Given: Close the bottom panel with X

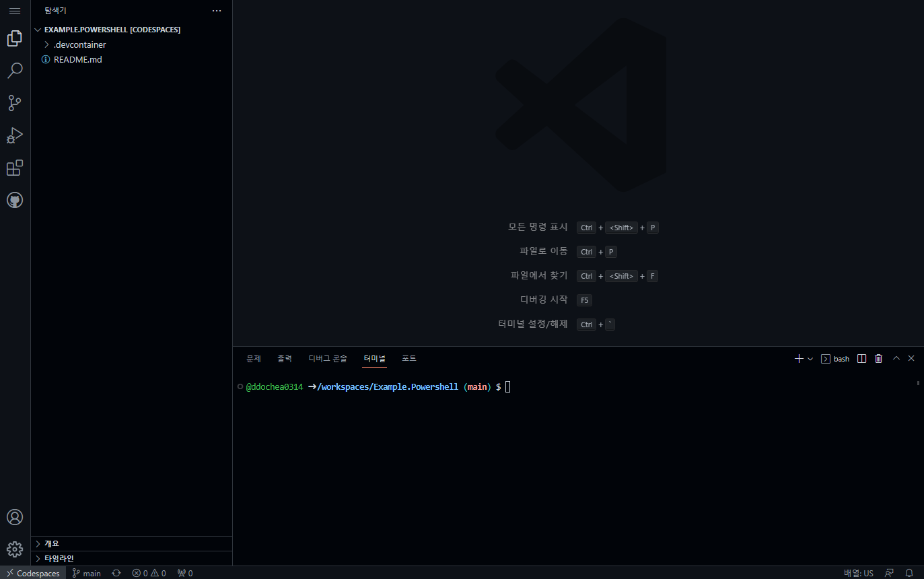Looking at the screenshot, I should [x=911, y=358].
